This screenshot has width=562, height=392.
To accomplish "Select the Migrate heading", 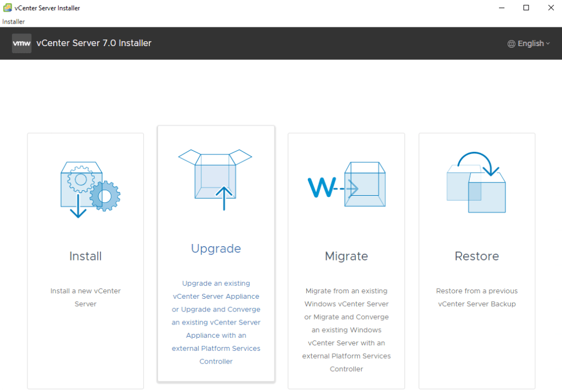I will [x=346, y=256].
